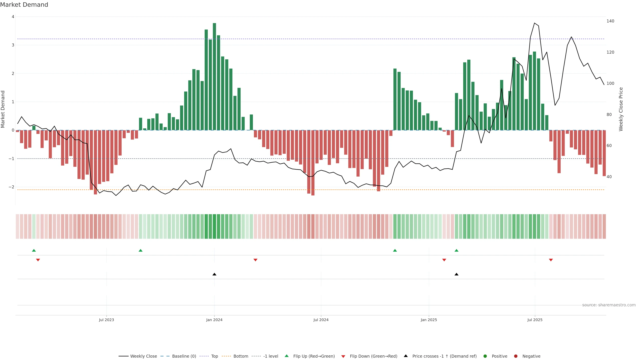This screenshot has height=362, width=644.
Task: Click the source sharemaestro.com text
Action: click(x=609, y=305)
